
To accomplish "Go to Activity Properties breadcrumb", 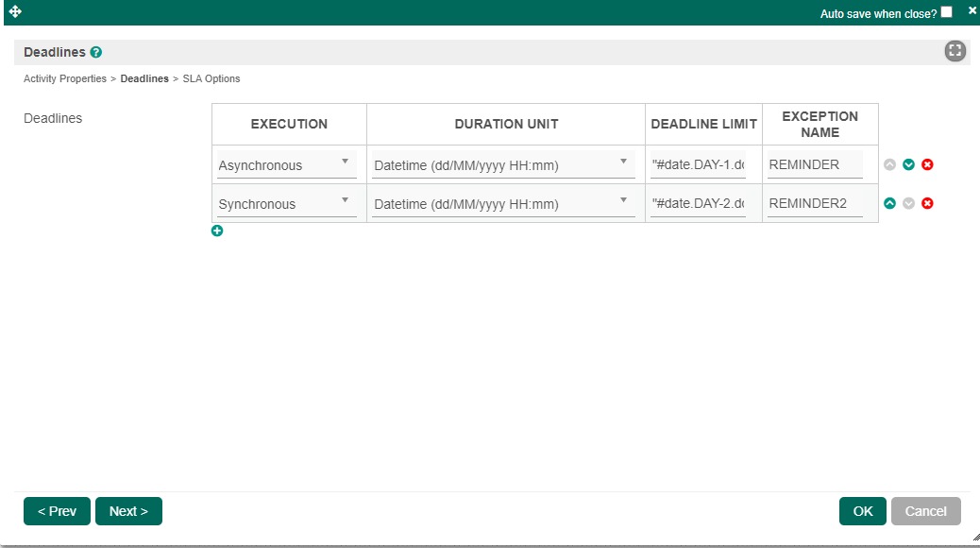I will click(x=65, y=78).
